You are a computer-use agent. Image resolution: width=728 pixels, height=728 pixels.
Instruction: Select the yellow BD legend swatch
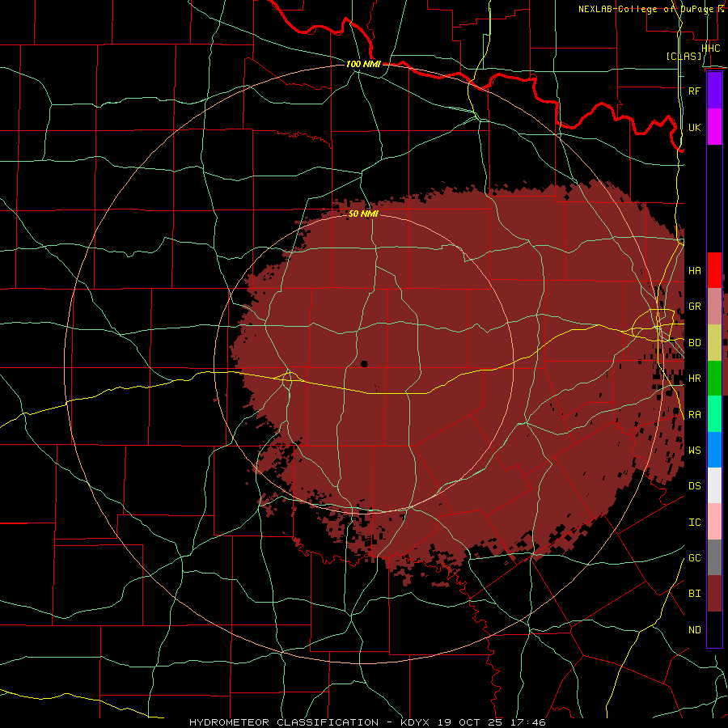[714, 343]
